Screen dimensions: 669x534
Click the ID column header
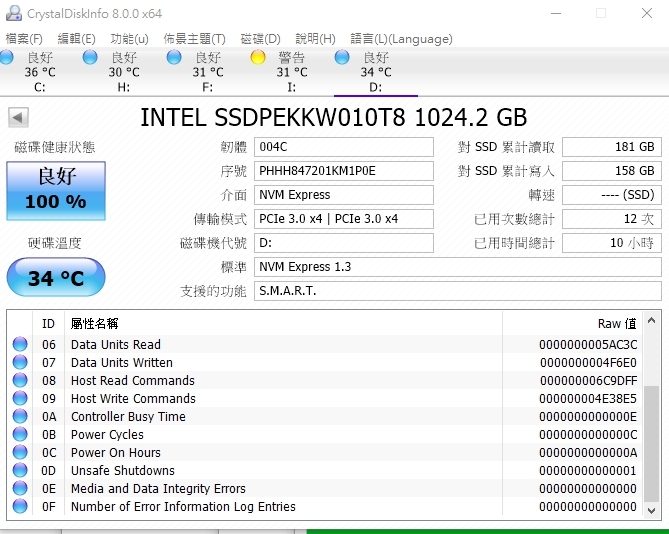click(48, 324)
